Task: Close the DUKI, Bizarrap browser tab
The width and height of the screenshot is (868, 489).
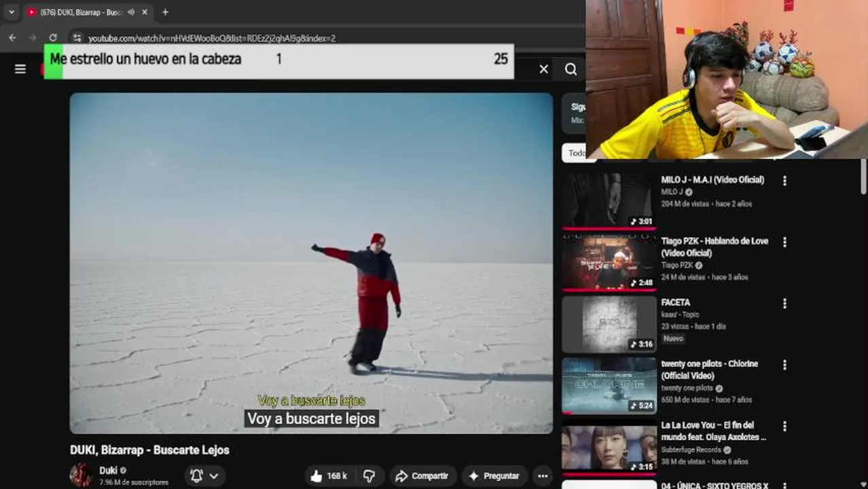Action: pos(145,12)
